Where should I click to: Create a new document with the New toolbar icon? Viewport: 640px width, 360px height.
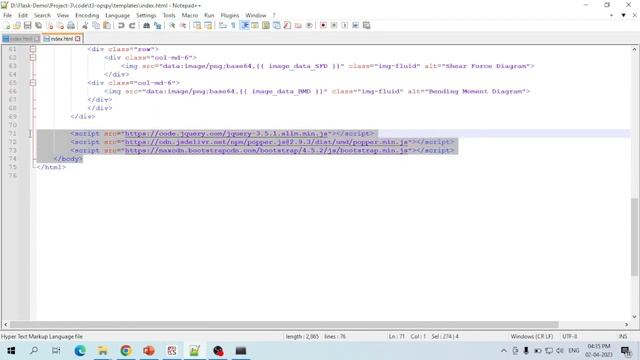pos(7,25)
